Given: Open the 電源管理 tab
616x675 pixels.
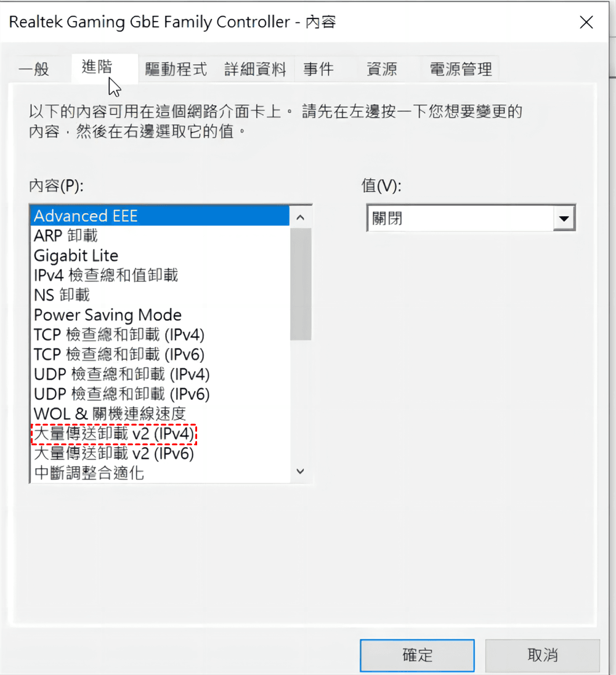Looking at the screenshot, I should [x=460, y=69].
